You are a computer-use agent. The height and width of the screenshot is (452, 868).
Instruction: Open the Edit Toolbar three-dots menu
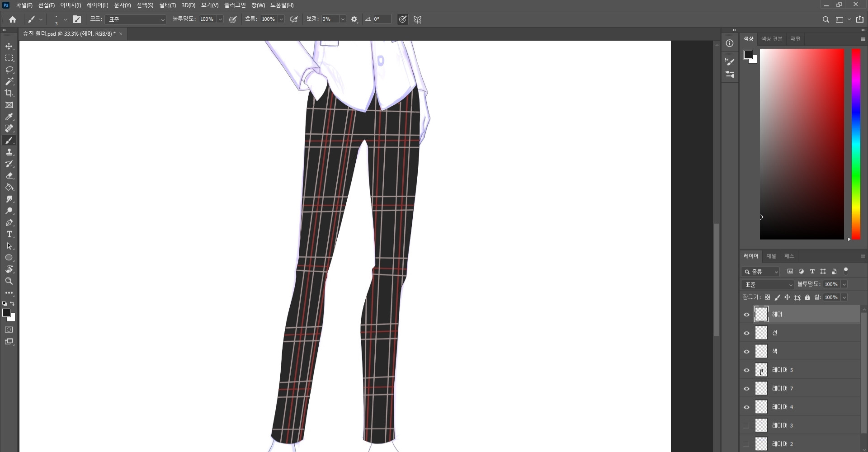(9, 293)
